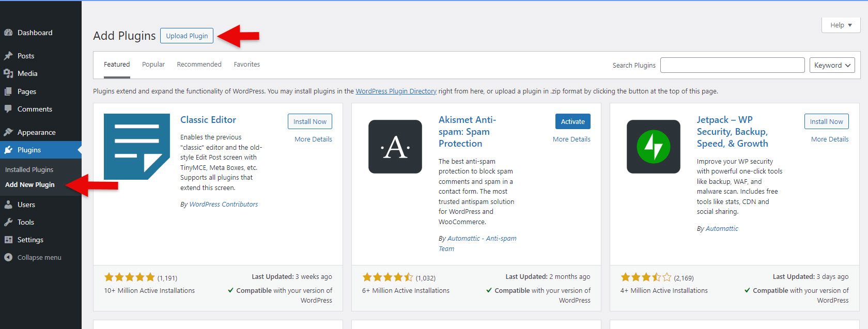Open the WordPress Plugin Directory link

coord(396,91)
